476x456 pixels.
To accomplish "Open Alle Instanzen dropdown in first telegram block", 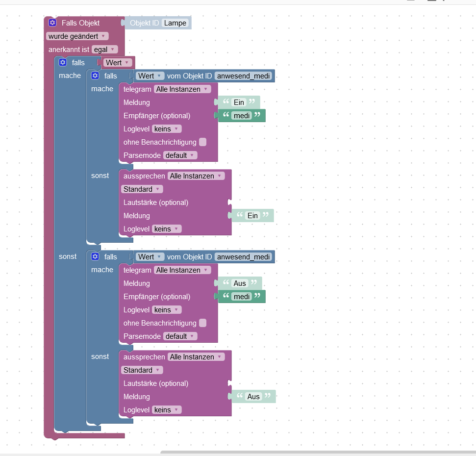I will point(182,89).
